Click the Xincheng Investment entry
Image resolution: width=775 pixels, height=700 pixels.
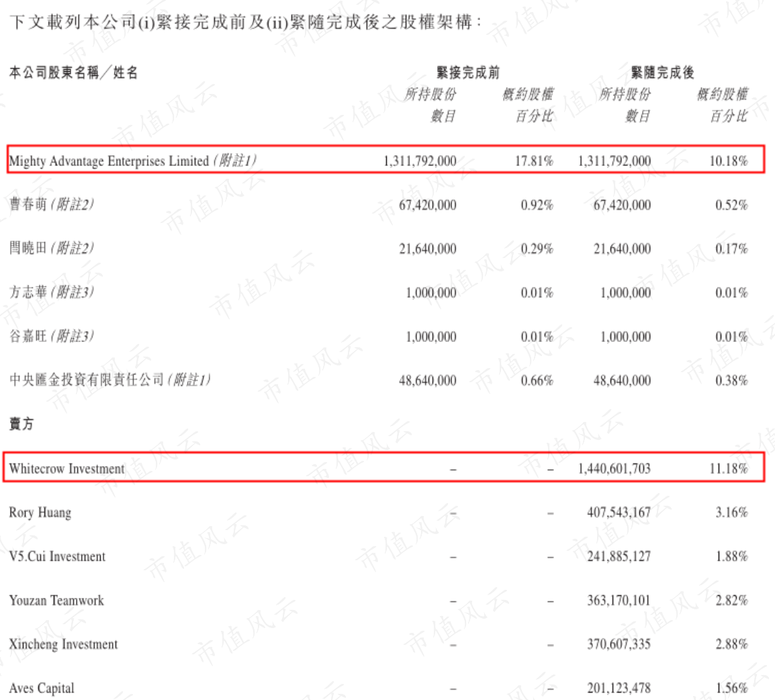63,644
